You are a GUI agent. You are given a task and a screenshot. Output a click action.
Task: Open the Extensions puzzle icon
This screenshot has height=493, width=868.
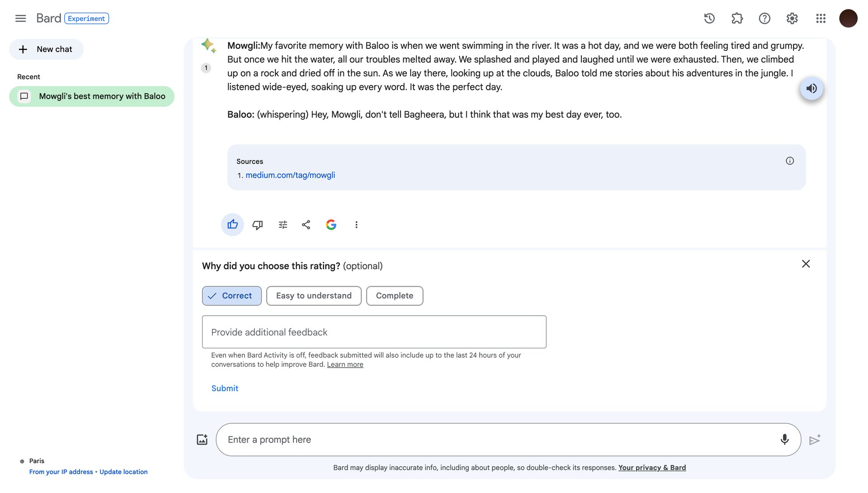click(x=737, y=19)
